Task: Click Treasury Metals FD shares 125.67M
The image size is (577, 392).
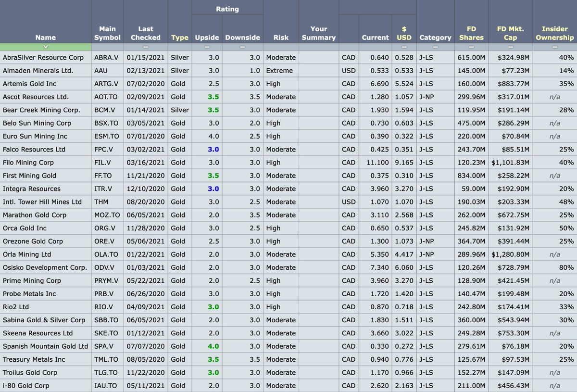Action: click(x=471, y=359)
